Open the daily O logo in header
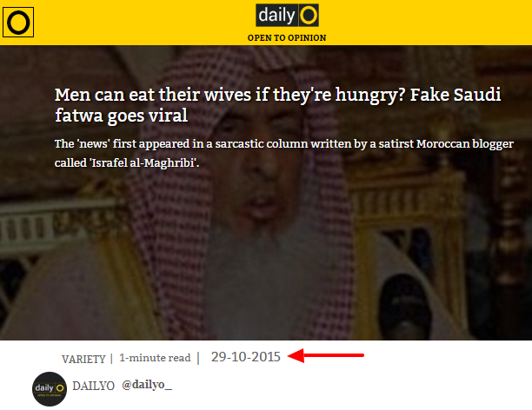Viewport: 532px width, 410px height. pos(287,16)
